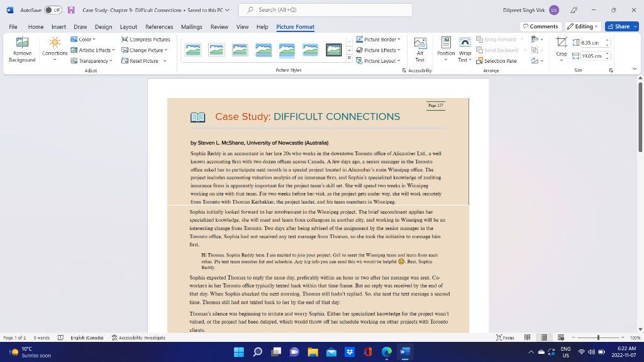The height and width of the screenshot is (362, 644).
Task: Open the Layout tab
Action: point(128,26)
